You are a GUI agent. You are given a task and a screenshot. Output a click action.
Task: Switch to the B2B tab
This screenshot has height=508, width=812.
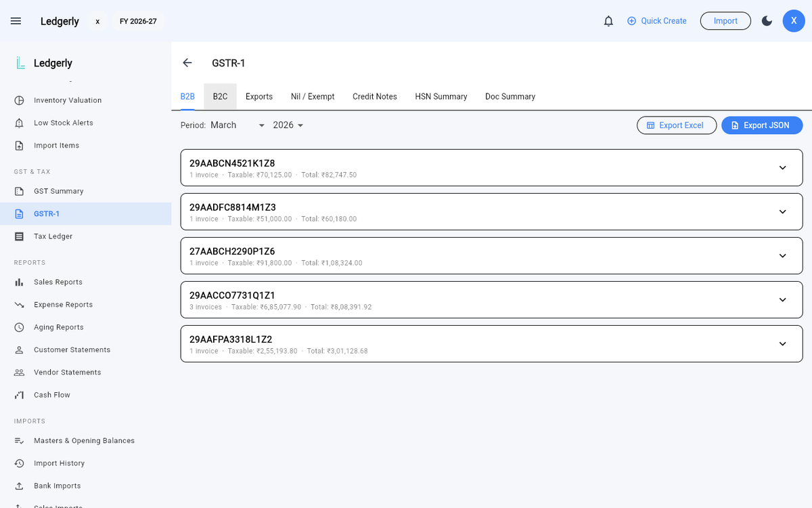tap(187, 97)
